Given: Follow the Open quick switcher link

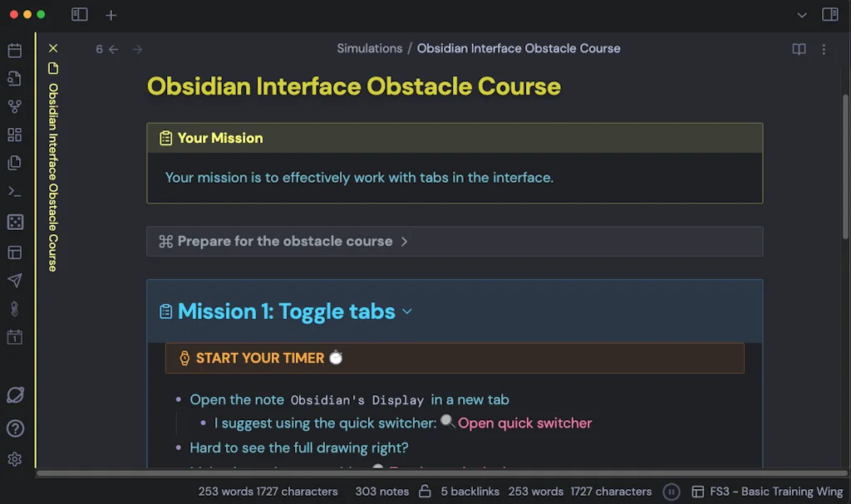Looking at the screenshot, I should point(524,423).
